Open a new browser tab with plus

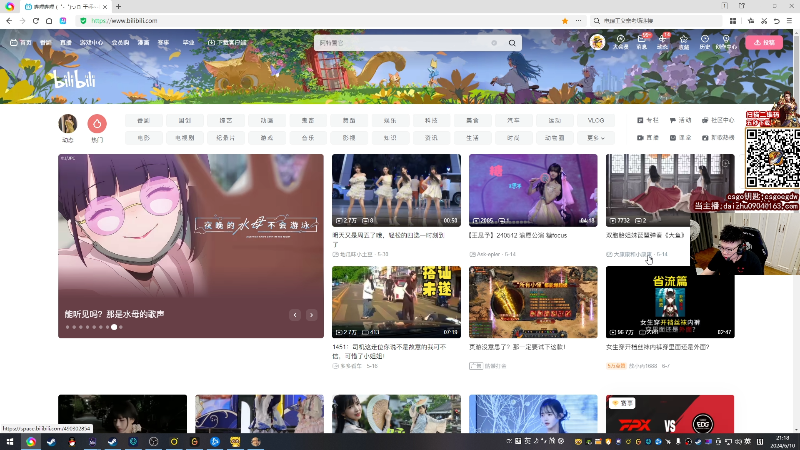118,7
